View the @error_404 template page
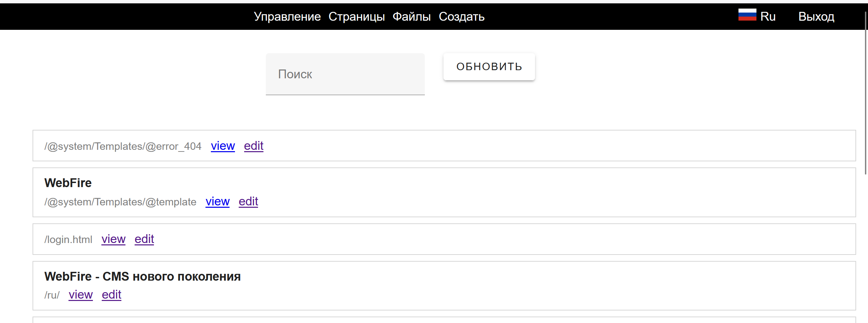 pos(223,146)
